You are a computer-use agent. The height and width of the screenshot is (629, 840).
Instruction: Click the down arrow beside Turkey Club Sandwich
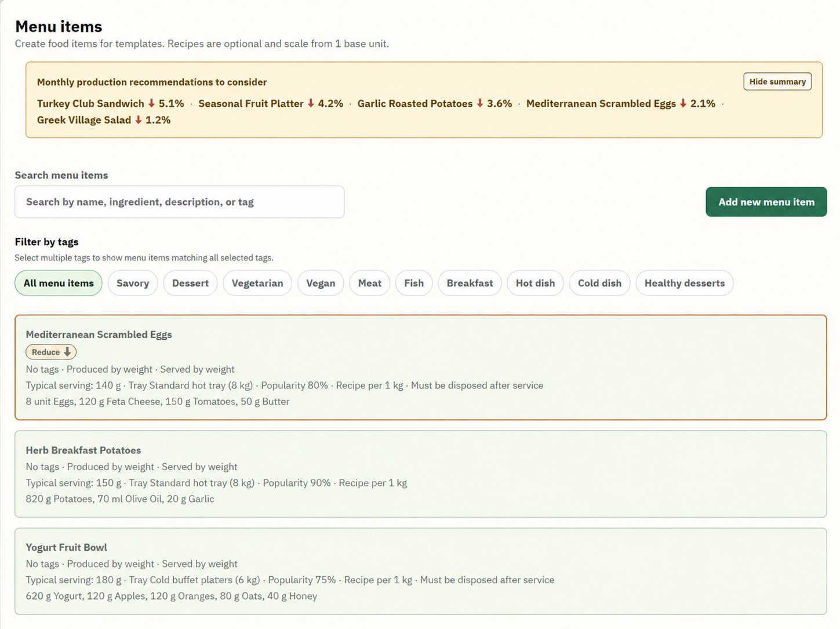(x=151, y=103)
